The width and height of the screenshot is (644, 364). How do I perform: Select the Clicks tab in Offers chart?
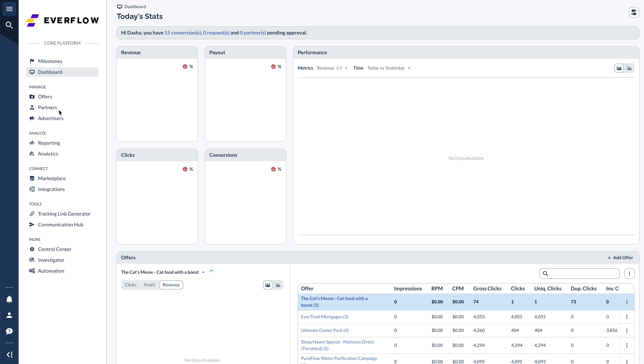pyautogui.click(x=130, y=285)
